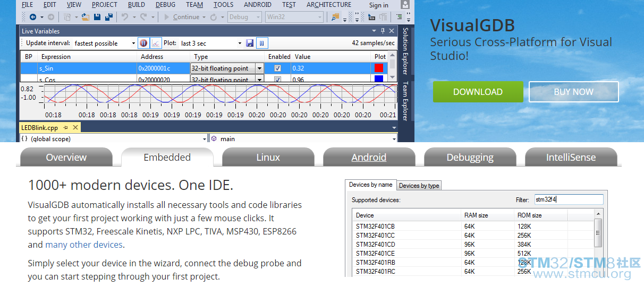Follow the 'many other devices' link
Image resolution: width=644 pixels, height=287 pixels.
click(x=84, y=245)
